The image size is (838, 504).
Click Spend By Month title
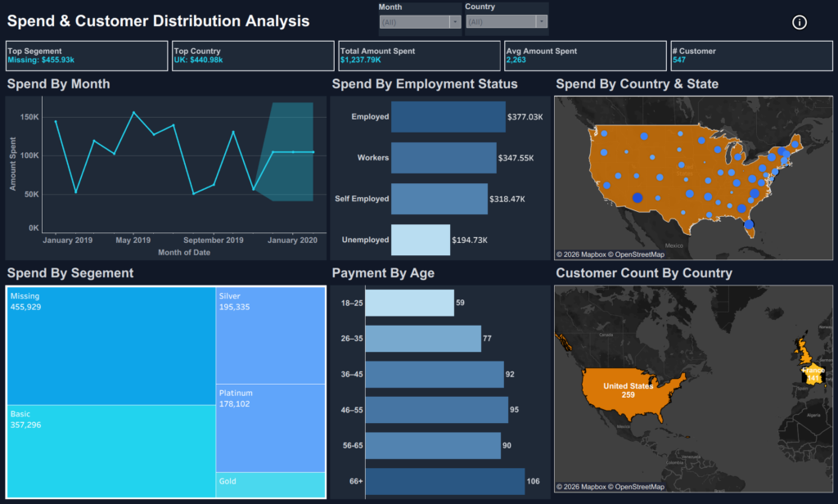(x=58, y=84)
